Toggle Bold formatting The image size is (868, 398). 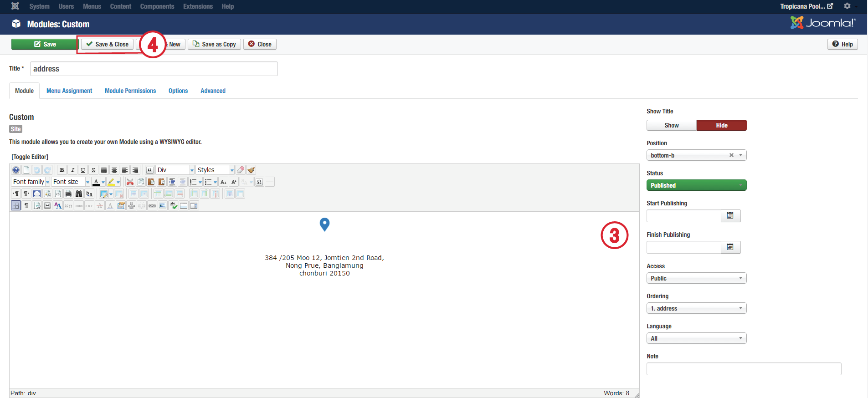(x=62, y=170)
